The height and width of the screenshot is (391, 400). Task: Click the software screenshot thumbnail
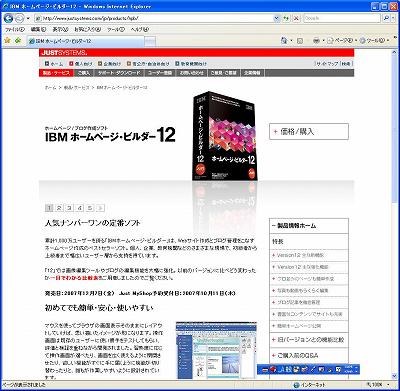[216, 350]
